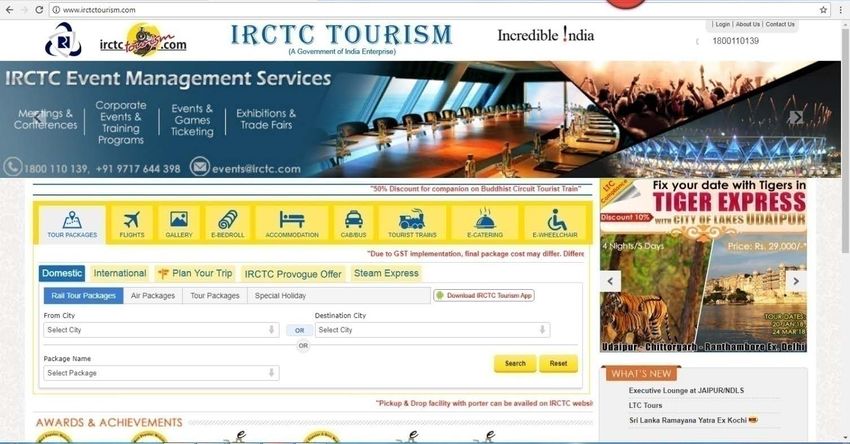Screen dimensions: 850x444
Task: Open the browser three-dot menu
Action: pyautogui.click(x=841, y=10)
